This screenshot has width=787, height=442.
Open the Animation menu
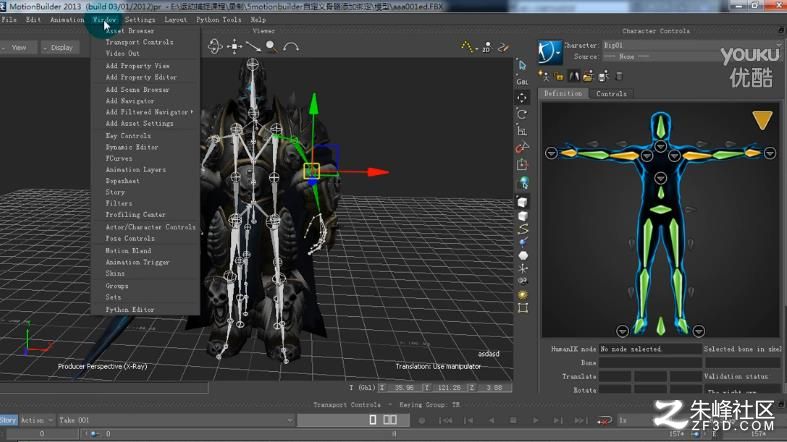[67, 20]
